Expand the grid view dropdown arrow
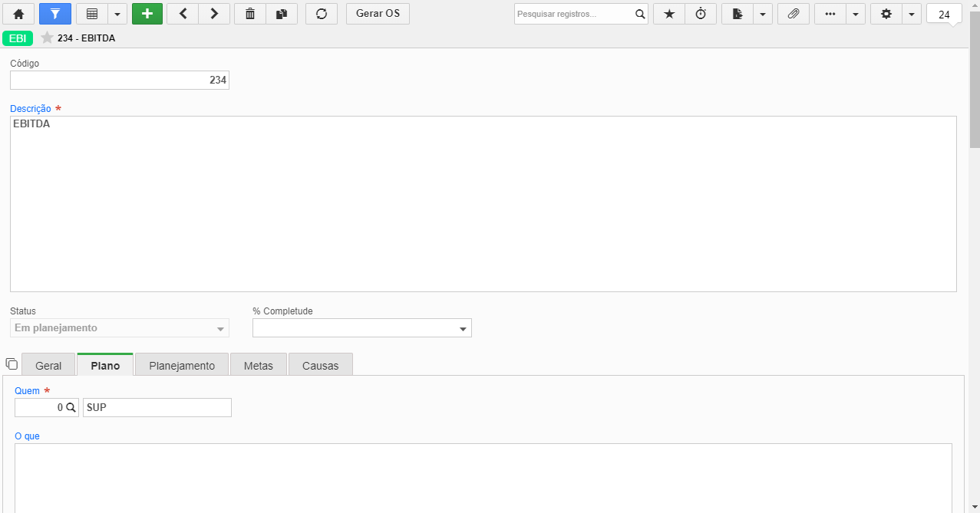Image resolution: width=980 pixels, height=513 pixels. (x=117, y=14)
